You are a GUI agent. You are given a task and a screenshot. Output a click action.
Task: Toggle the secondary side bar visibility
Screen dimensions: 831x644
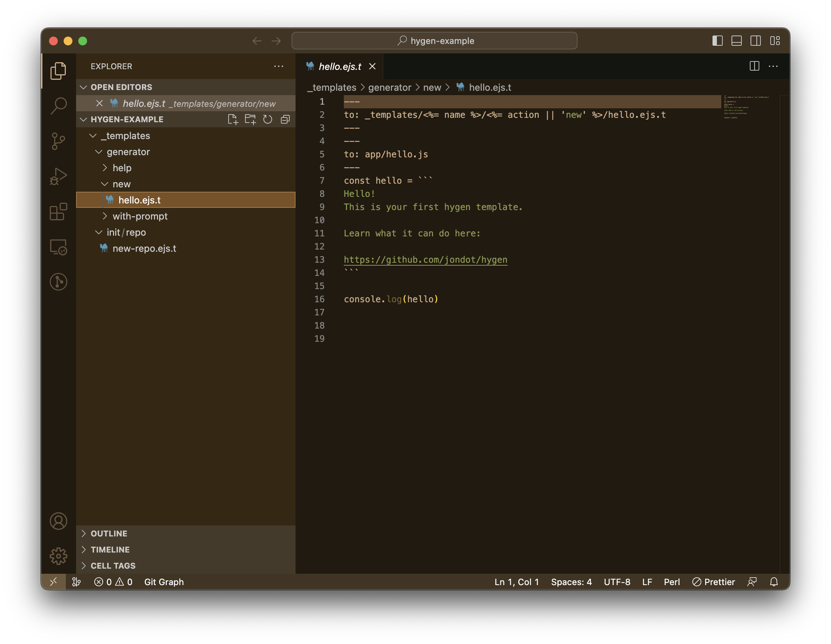[x=755, y=41]
